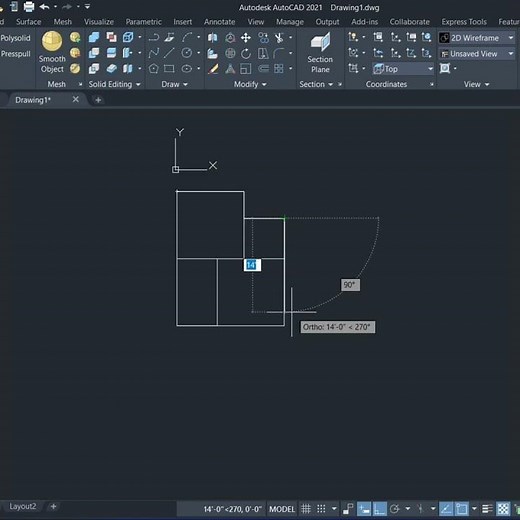Expand the Draw panel

pos(174,84)
